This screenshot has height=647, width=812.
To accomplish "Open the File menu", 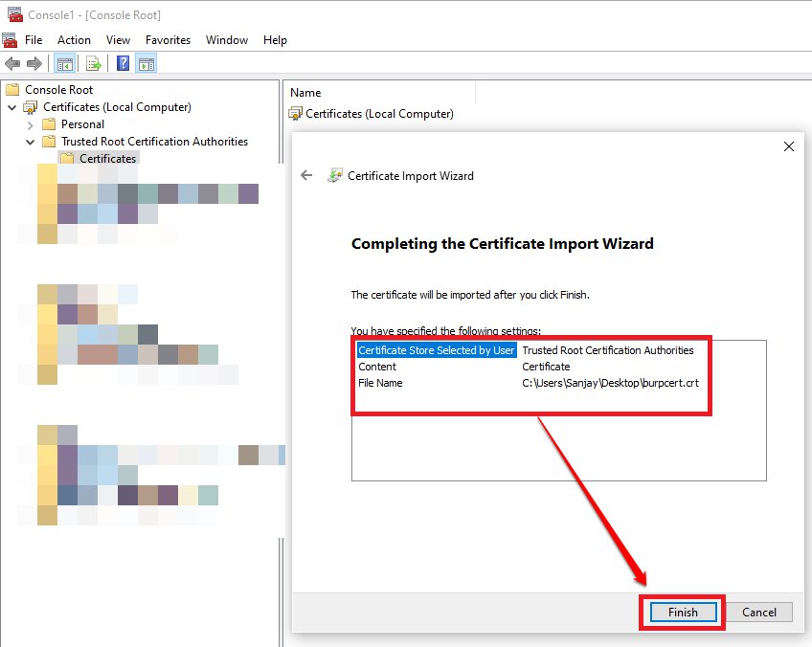I will [34, 40].
